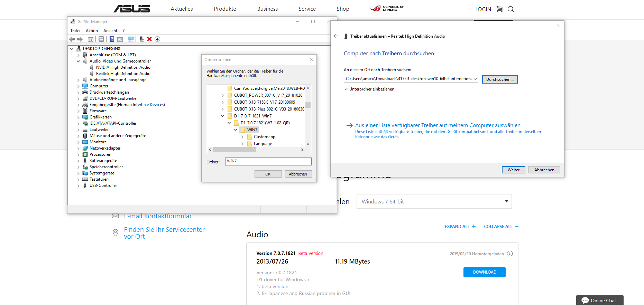Image resolution: width=644 pixels, height=305 pixels.
Task: Expand the CUBOT_POWER_8071C folder
Action: (222, 95)
